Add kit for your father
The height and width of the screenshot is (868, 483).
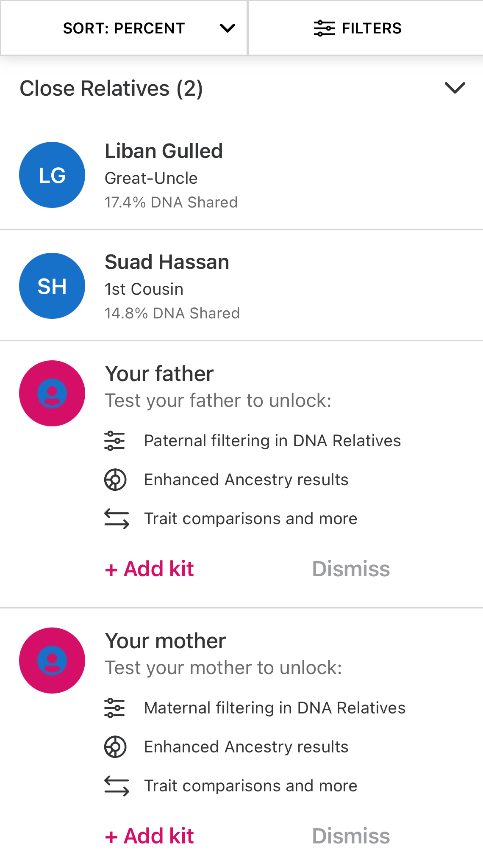pyautogui.click(x=150, y=569)
